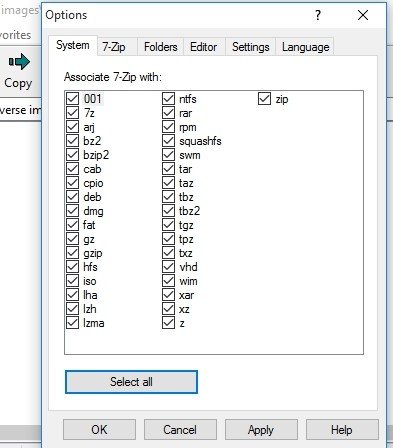
Task: Open the System tab
Action: [x=73, y=45]
